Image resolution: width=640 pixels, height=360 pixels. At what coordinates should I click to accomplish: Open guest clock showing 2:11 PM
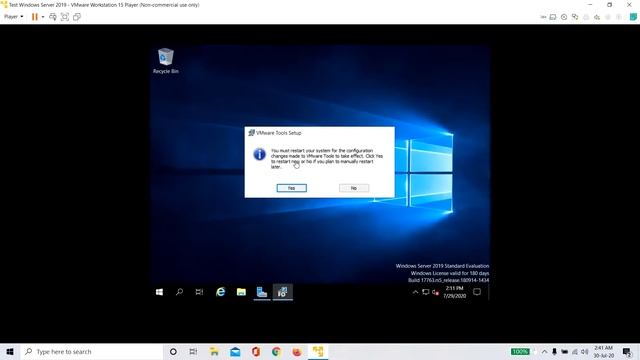[454, 292]
